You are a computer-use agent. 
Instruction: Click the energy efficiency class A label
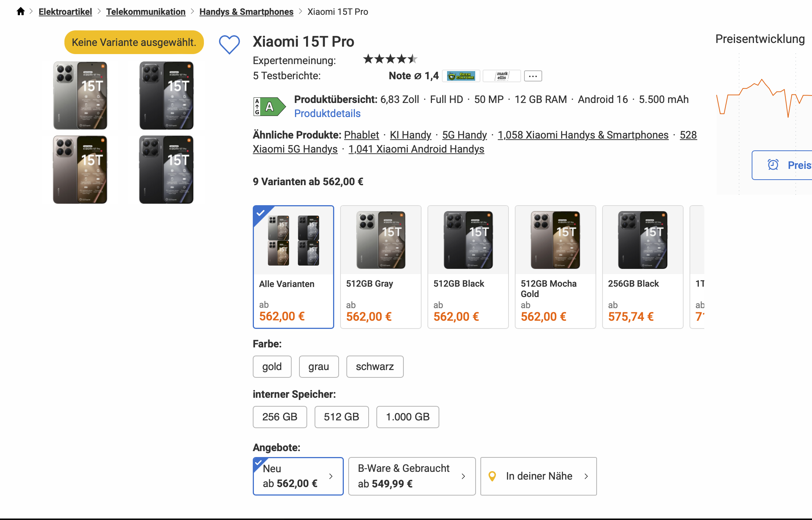pyautogui.click(x=269, y=107)
